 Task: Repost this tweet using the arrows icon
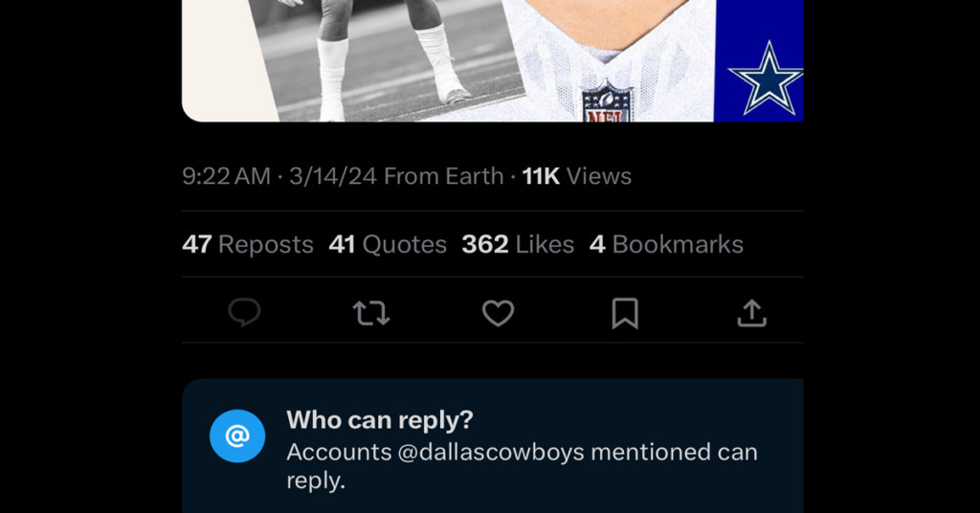[x=371, y=313]
